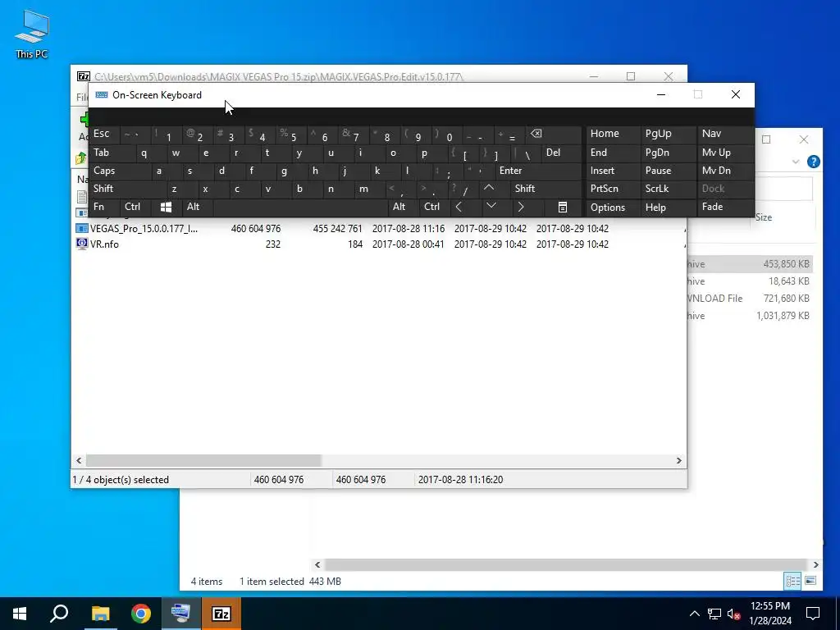
Task: Click the Mv Dn key
Action: coord(725,171)
